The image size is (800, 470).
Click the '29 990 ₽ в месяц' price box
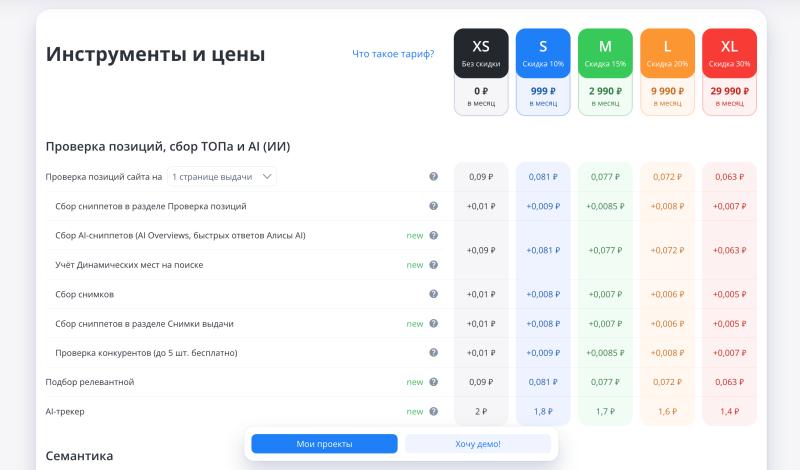729,96
